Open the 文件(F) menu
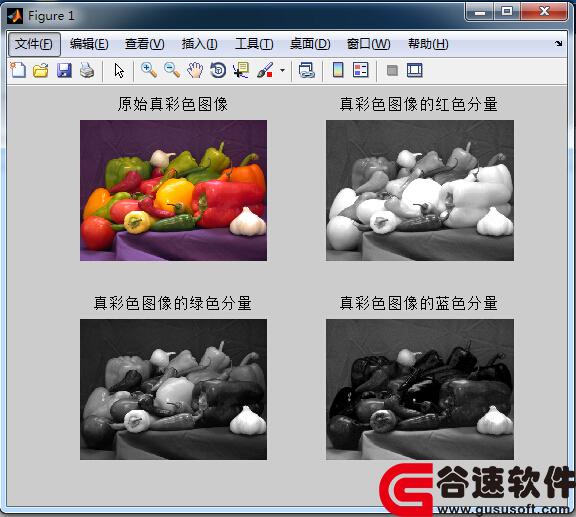This screenshot has height=517, width=576. 34,44
